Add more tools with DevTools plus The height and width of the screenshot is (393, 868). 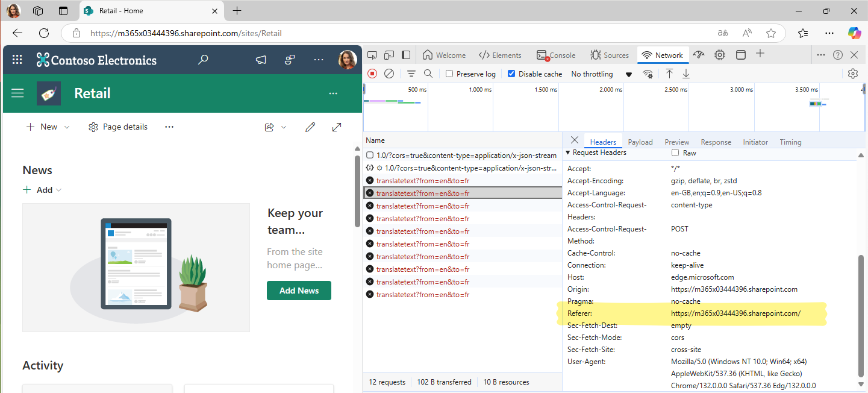coord(760,54)
